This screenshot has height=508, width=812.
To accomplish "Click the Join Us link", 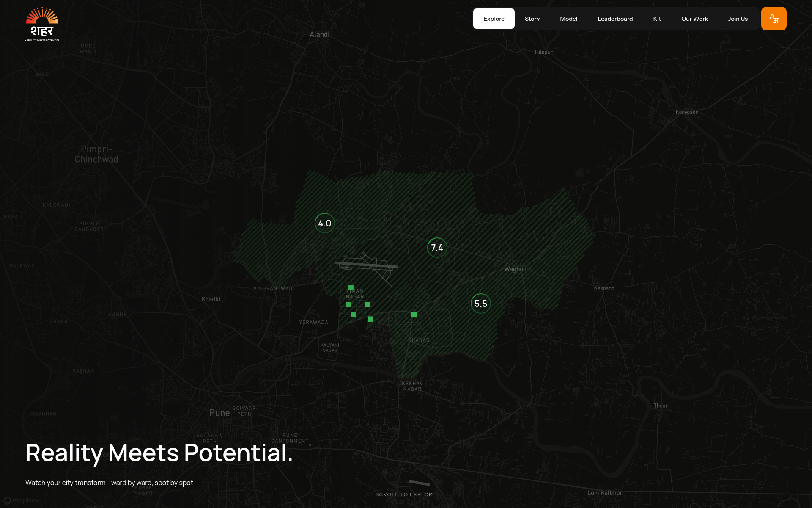I will [x=738, y=19].
